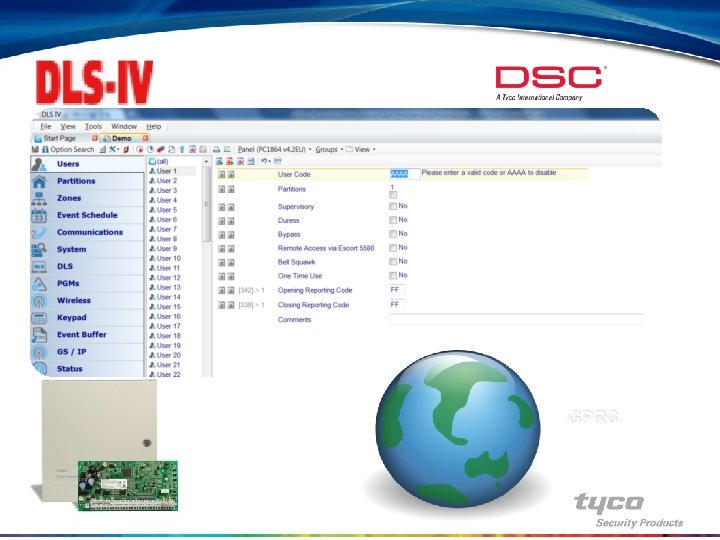Click the Closing Reporting Code field
The width and height of the screenshot is (720, 540).
tap(397, 304)
